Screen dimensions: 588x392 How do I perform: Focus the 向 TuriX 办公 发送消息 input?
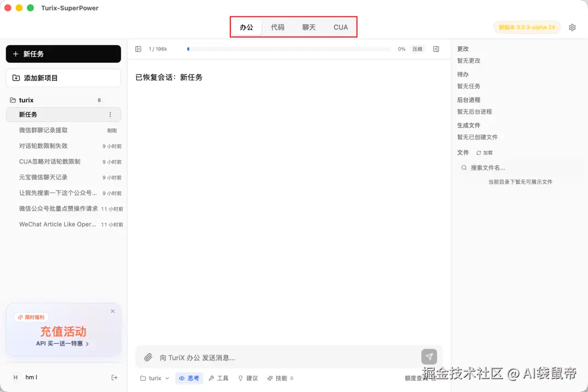coord(288,358)
